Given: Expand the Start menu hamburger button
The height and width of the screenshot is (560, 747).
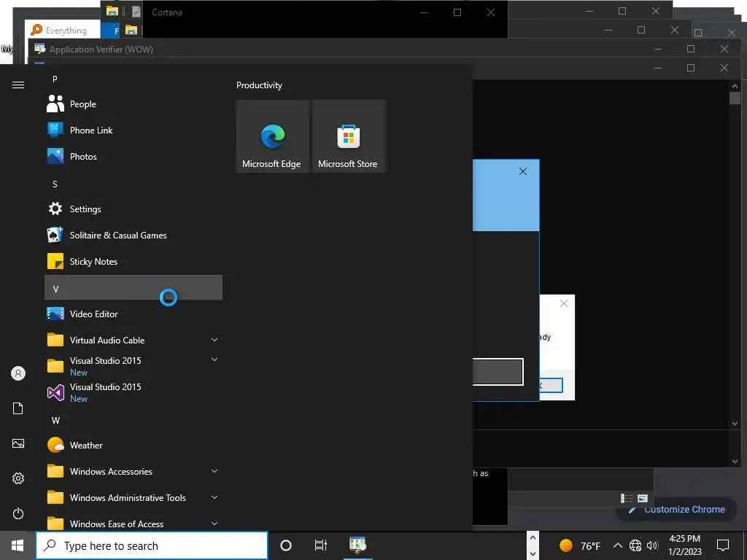Looking at the screenshot, I should 18,85.
